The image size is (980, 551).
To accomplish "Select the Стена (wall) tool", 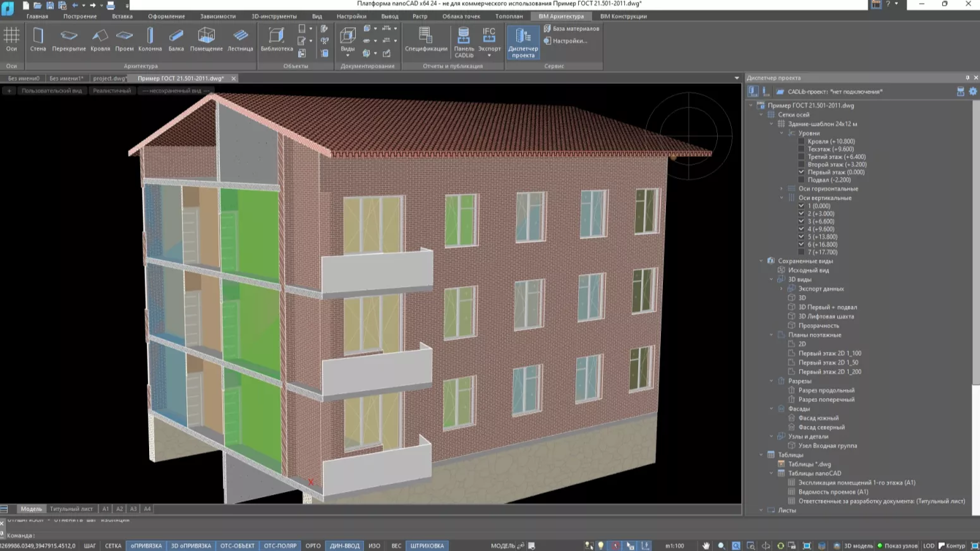I will [x=37, y=39].
